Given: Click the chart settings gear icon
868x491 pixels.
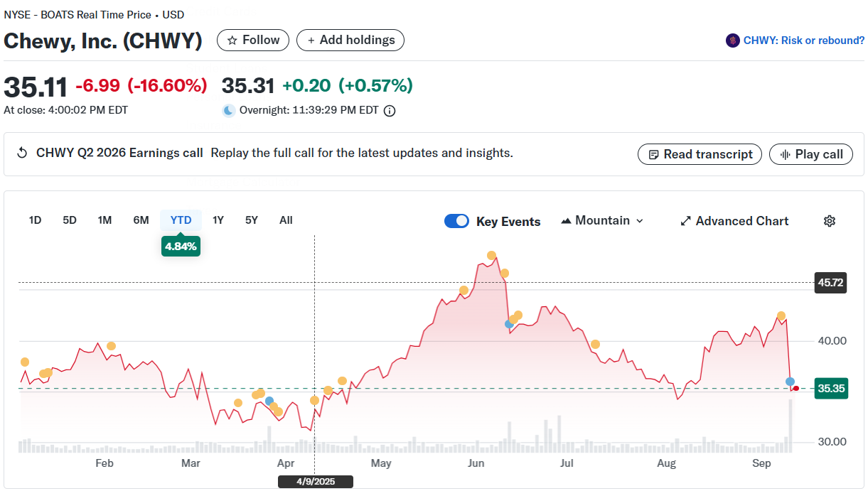Looking at the screenshot, I should [829, 221].
